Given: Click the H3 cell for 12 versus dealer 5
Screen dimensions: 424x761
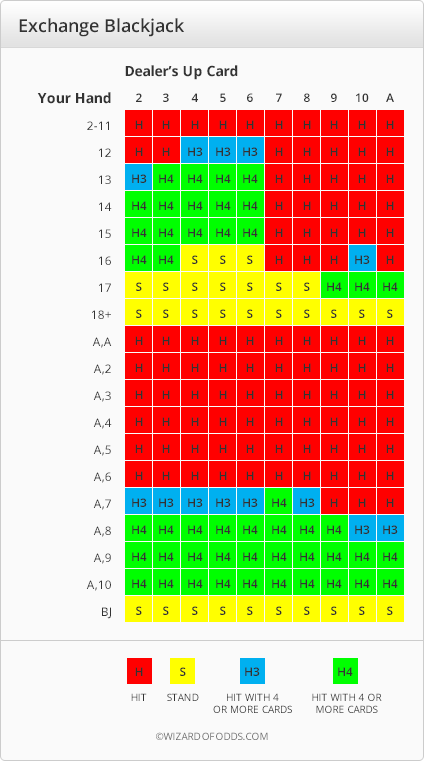Looking at the screenshot, I should 223,150.
